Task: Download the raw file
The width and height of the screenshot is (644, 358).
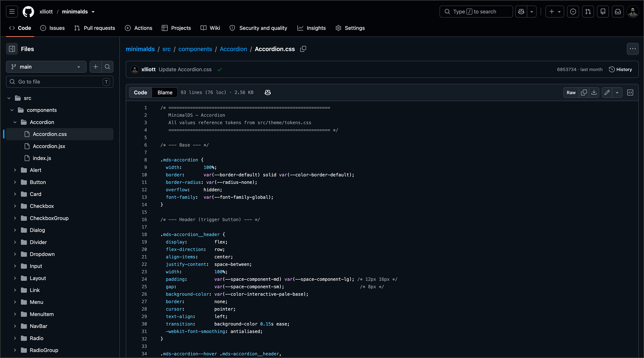Action: click(594, 93)
